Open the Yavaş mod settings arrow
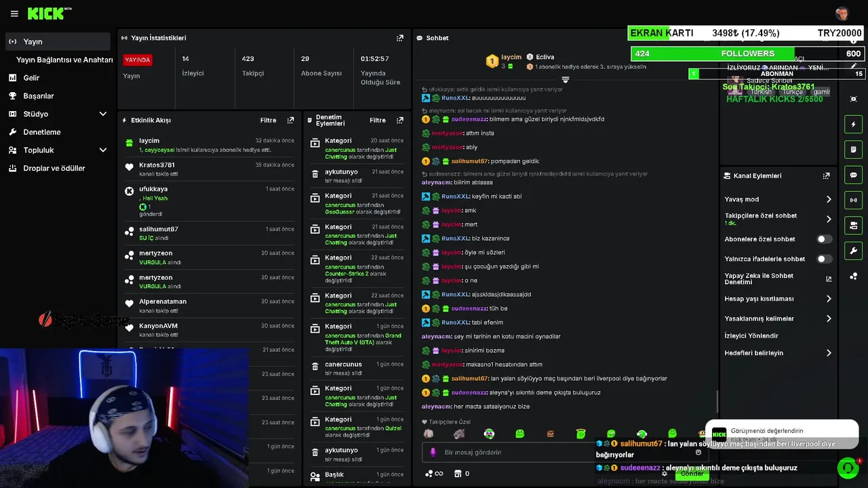The width and height of the screenshot is (868, 488). [x=829, y=199]
